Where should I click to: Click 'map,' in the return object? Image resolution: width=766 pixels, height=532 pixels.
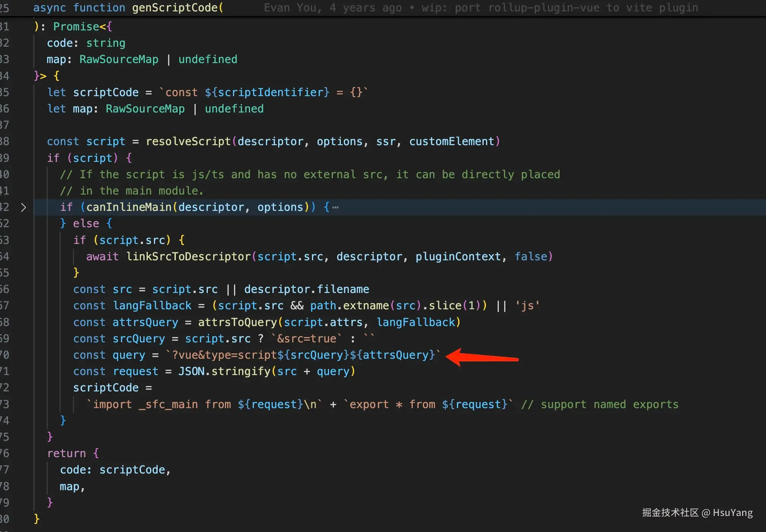[72, 486]
